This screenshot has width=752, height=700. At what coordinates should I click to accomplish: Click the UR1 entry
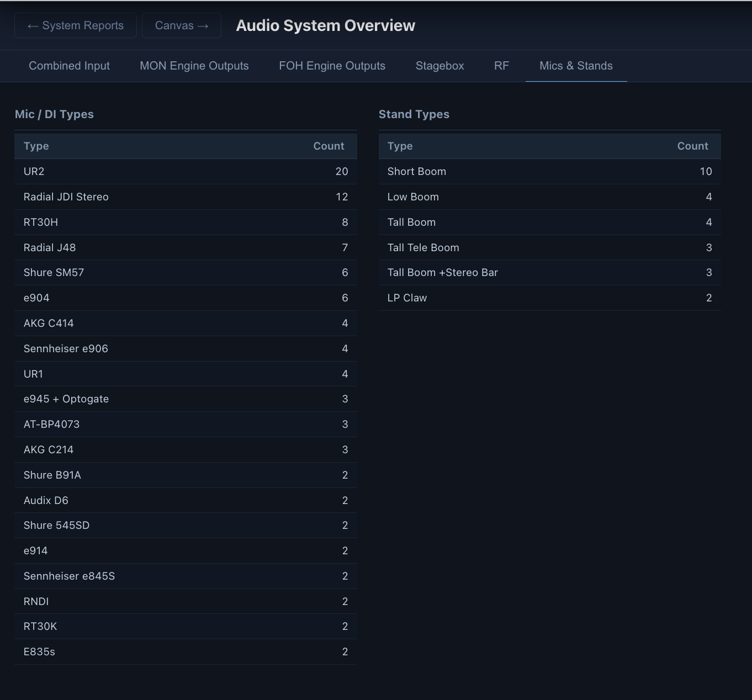(186, 374)
